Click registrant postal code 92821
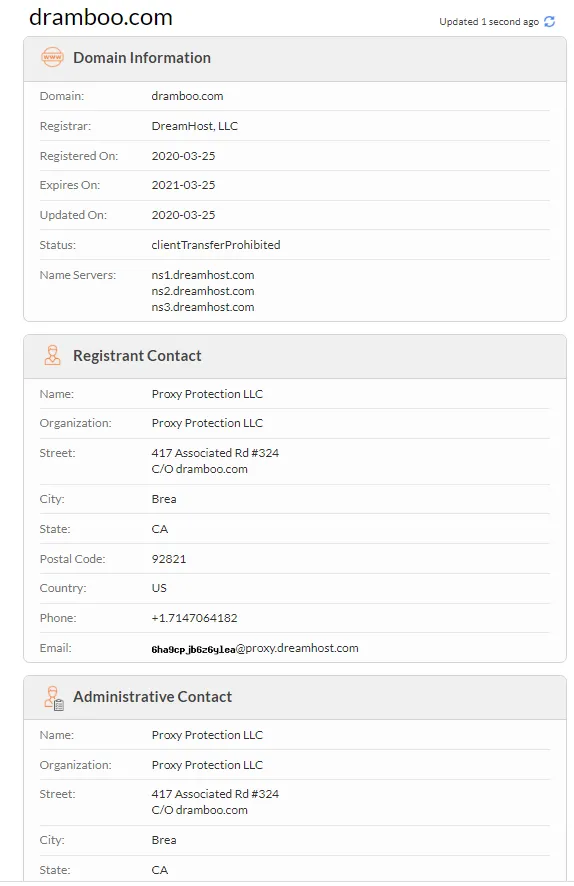The width and height of the screenshot is (574, 886). click(168, 559)
